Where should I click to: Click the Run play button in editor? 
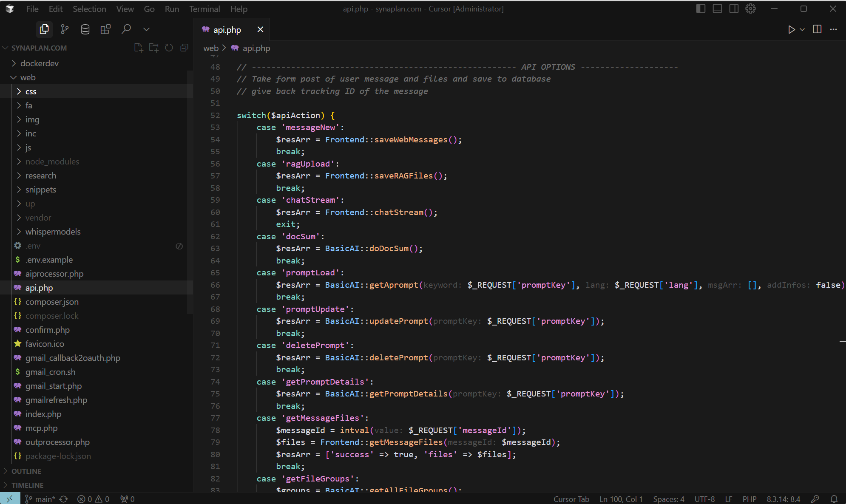[x=791, y=29]
